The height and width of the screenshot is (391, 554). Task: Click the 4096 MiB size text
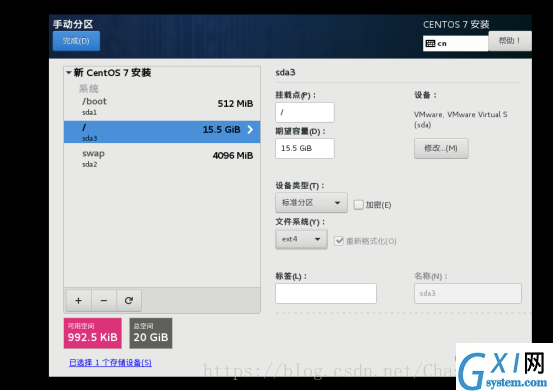click(x=233, y=156)
